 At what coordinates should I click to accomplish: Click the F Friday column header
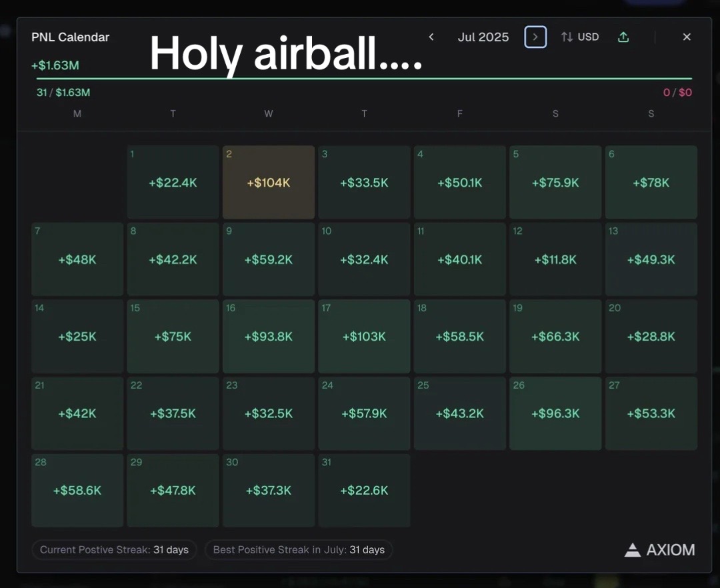[459, 113]
